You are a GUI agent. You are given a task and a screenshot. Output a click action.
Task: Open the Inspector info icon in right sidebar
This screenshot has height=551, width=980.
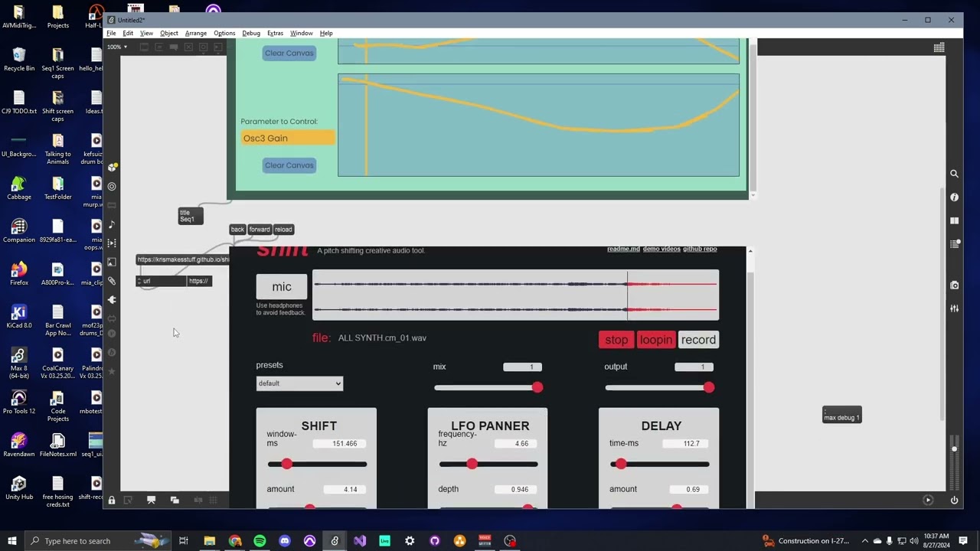point(954,197)
